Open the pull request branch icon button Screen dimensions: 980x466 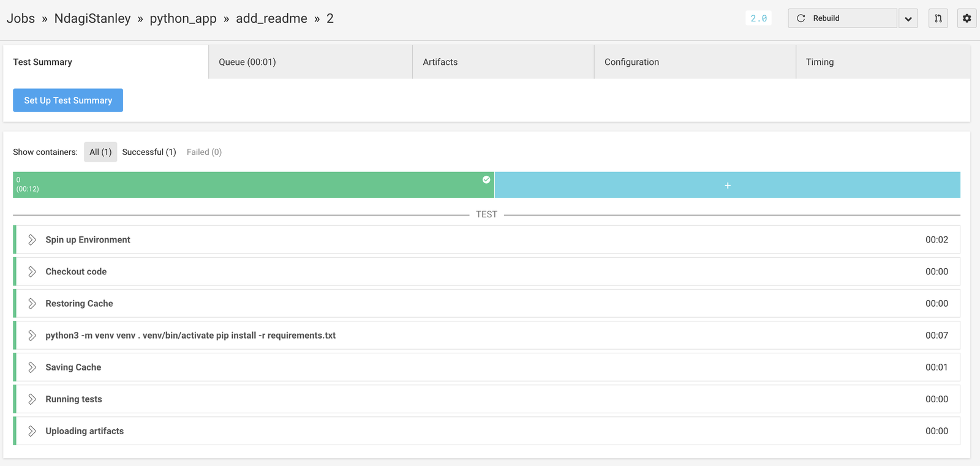[x=938, y=18]
